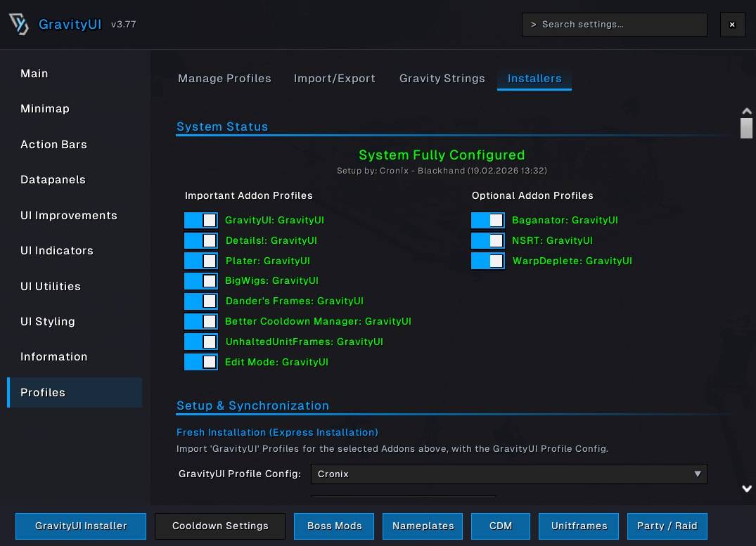Open the Action Bars sidebar section
Viewport: 756px width, 546px height.
tap(53, 145)
